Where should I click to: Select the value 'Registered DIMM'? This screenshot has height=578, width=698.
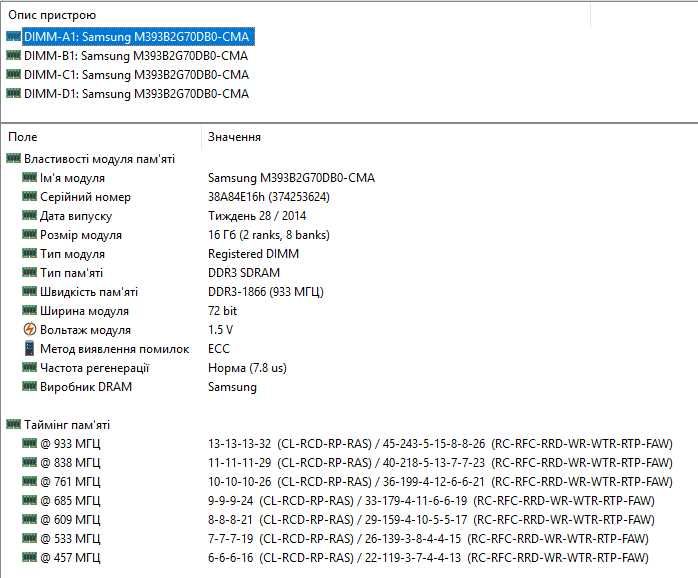tap(253, 254)
